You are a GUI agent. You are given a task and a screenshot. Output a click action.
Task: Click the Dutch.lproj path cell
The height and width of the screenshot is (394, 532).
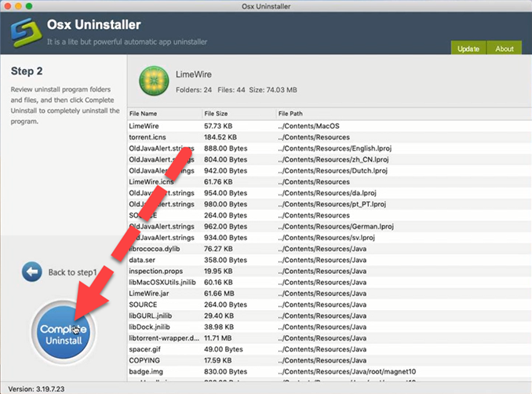click(333, 170)
